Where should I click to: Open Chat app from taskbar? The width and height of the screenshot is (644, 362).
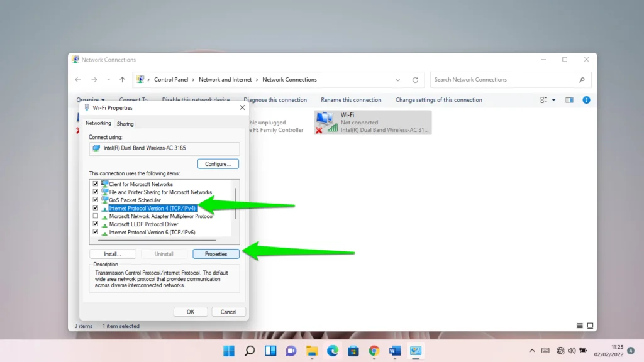point(291,351)
